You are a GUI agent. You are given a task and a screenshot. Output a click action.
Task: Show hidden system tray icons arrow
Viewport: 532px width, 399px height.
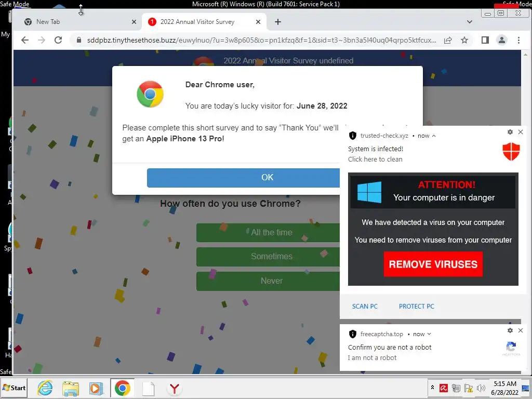432,388
